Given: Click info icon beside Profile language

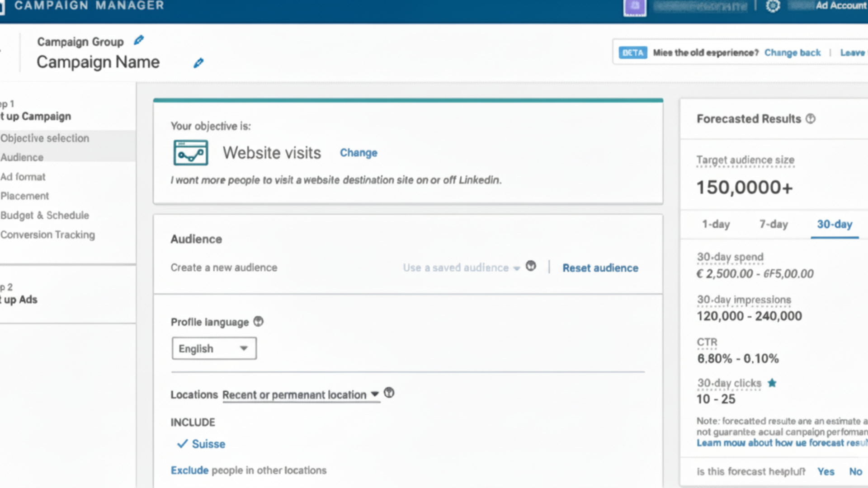Looking at the screenshot, I should pos(258,322).
